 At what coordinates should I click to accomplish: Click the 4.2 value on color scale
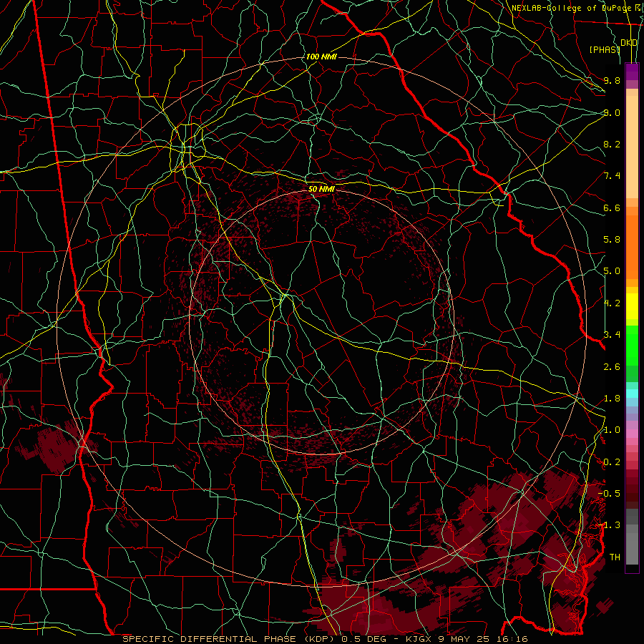click(612, 303)
